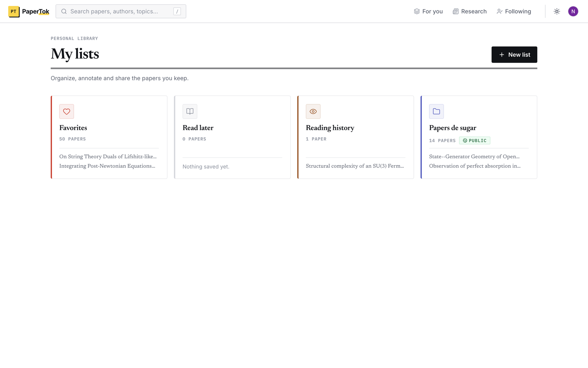Click the '1 PAPER' count on Reading history
588x368 pixels.
(316, 139)
